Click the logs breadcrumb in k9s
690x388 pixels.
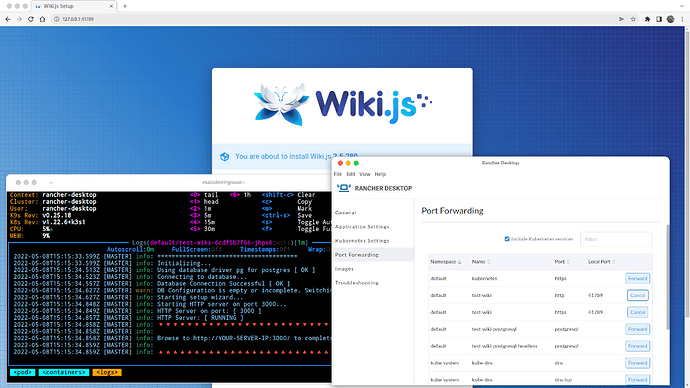107,373
